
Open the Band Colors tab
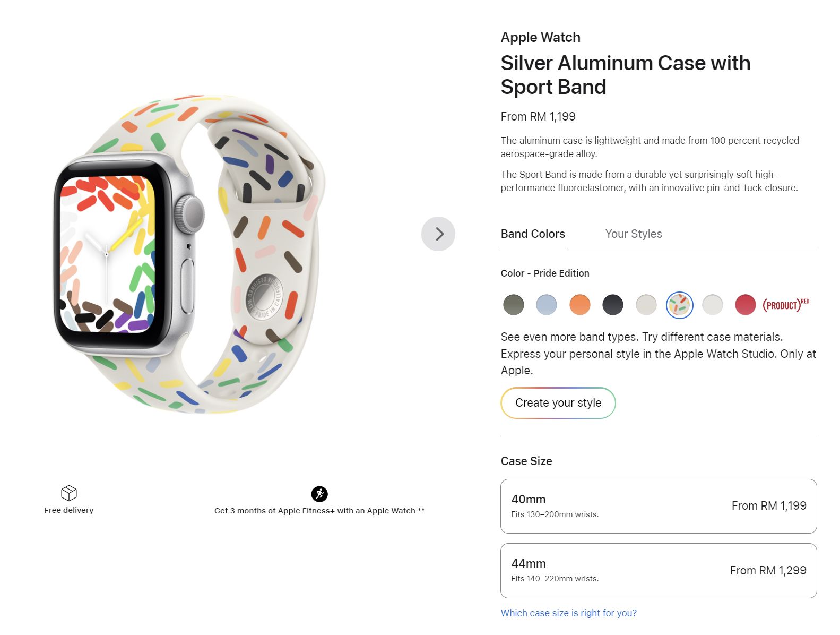533,234
